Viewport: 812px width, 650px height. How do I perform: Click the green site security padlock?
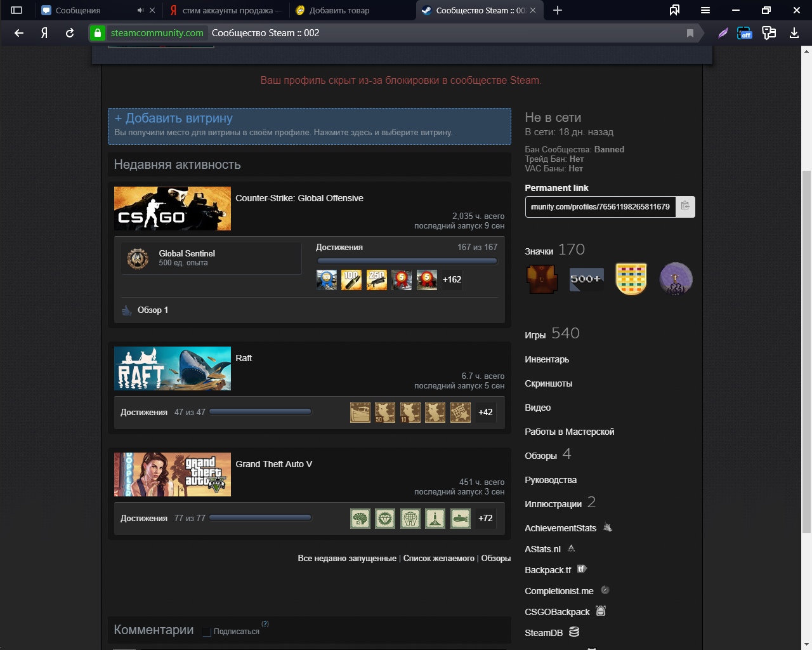(97, 33)
